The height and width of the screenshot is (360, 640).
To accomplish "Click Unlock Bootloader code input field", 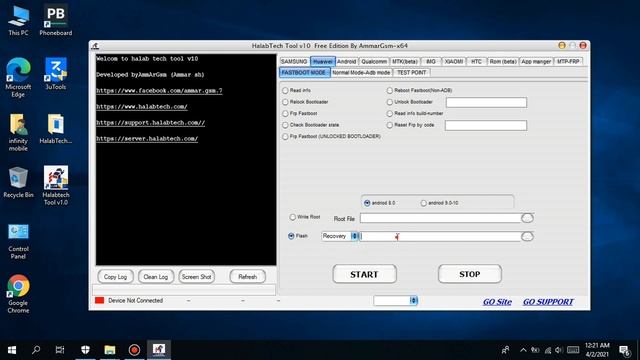I will click(486, 102).
